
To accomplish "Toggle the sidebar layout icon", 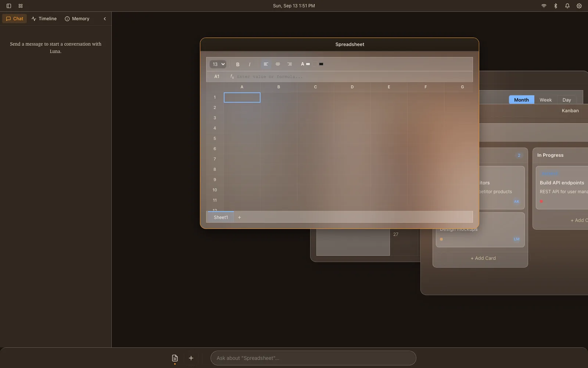I will pos(9,6).
